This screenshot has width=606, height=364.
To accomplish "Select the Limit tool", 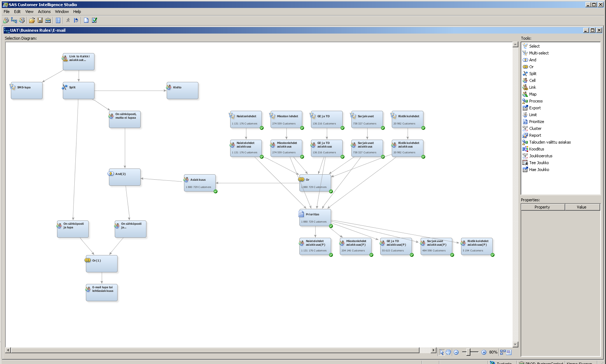I will pyautogui.click(x=533, y=115).
